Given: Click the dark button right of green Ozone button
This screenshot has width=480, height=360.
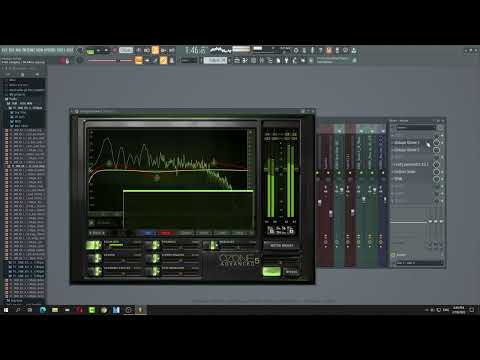Looking at the screenshot, I should point(291,271).
